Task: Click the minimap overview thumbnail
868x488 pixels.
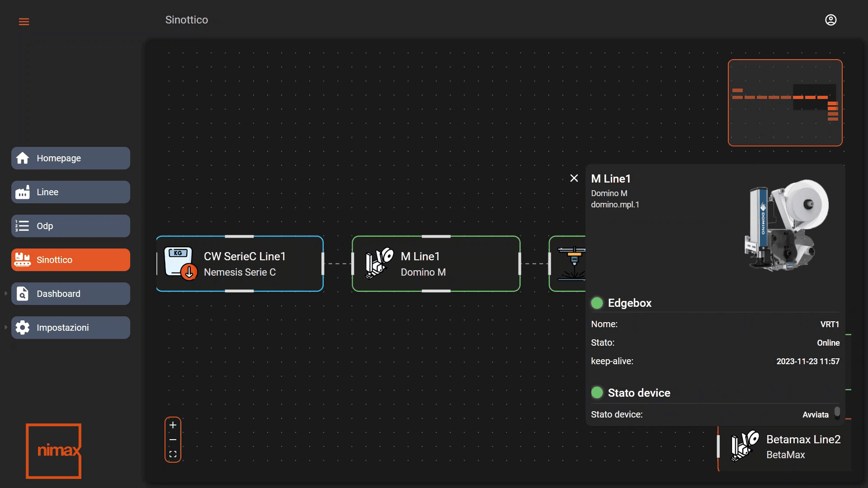Action: point(785,103)
